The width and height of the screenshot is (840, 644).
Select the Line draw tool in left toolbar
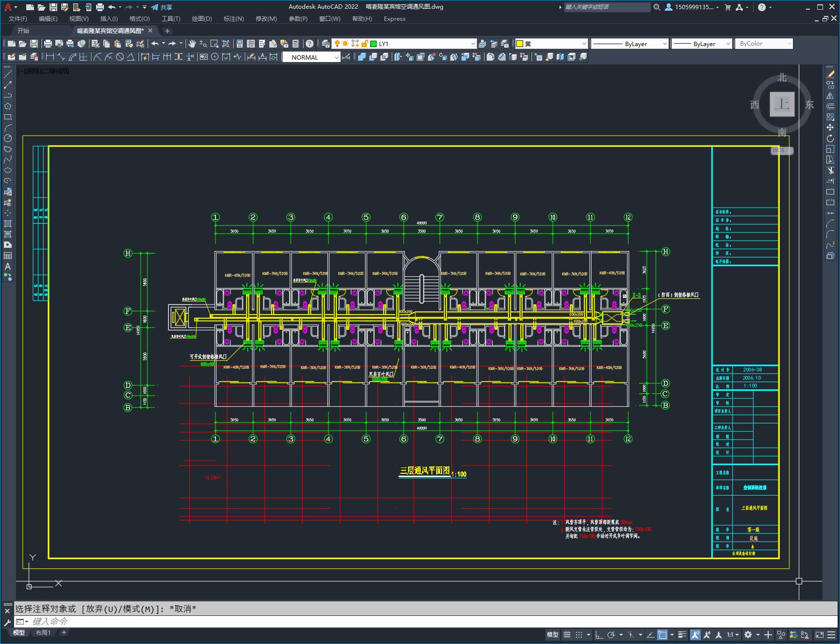coord(8,74)
